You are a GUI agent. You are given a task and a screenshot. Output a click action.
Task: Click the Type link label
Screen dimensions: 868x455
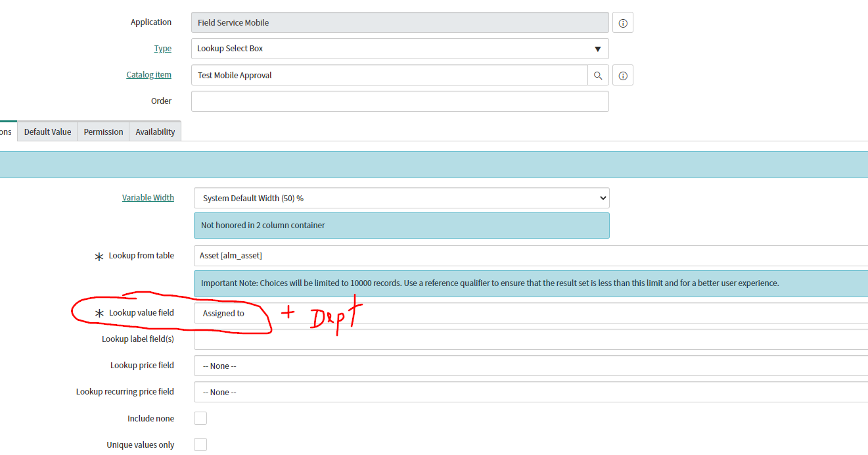(162, 48)
